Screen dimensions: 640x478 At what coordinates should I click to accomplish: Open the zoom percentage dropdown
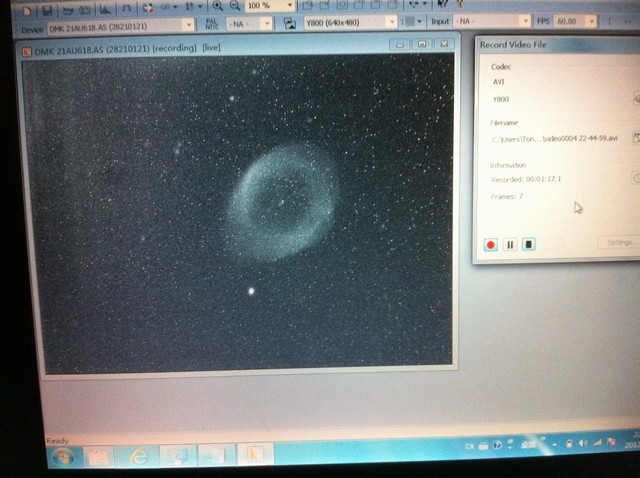(x=288, y=5)
